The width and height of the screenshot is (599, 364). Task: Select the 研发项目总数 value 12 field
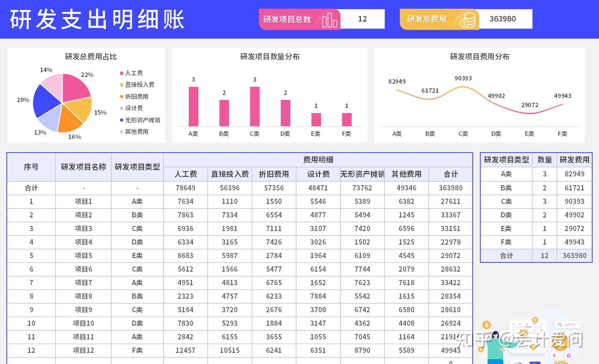point(362,19)
